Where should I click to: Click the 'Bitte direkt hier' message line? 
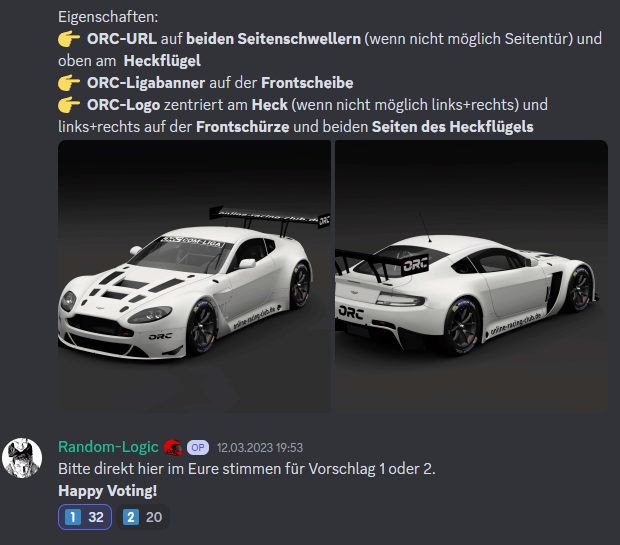point(247,469)
